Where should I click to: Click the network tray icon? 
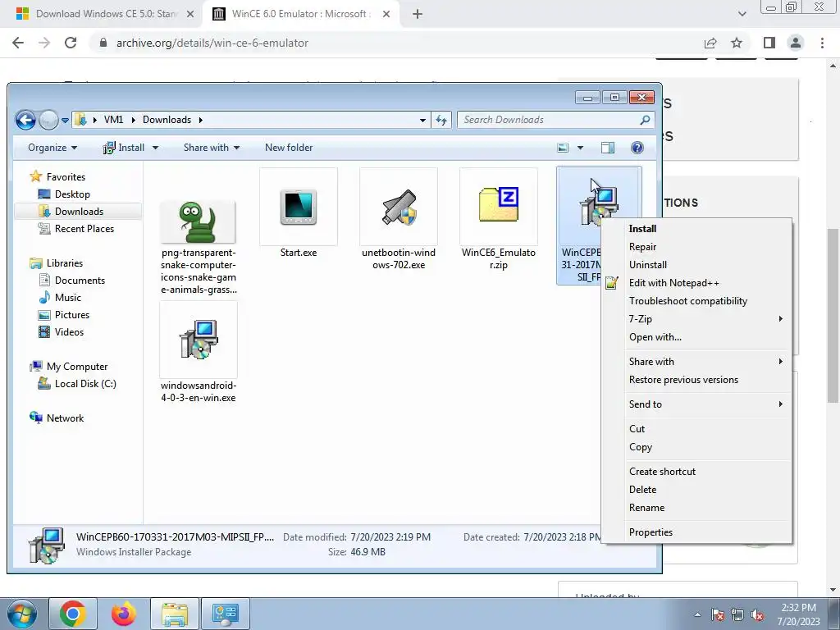point(737,614)
